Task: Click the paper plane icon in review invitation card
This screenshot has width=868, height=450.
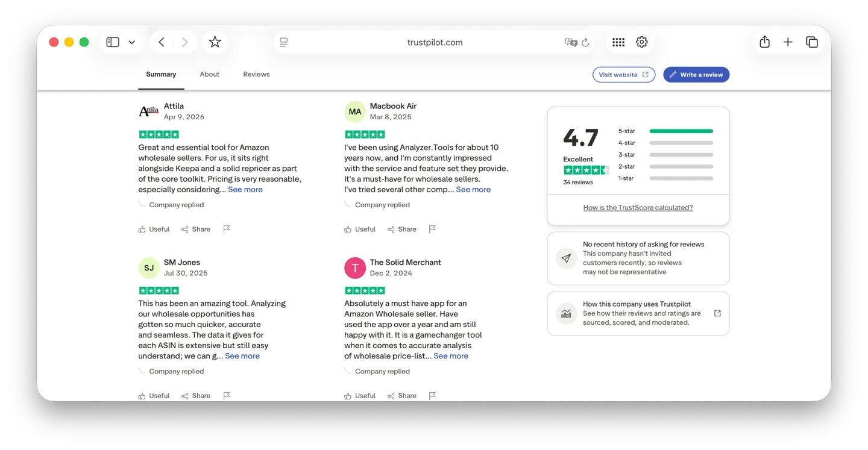Action: click(566, 258)
